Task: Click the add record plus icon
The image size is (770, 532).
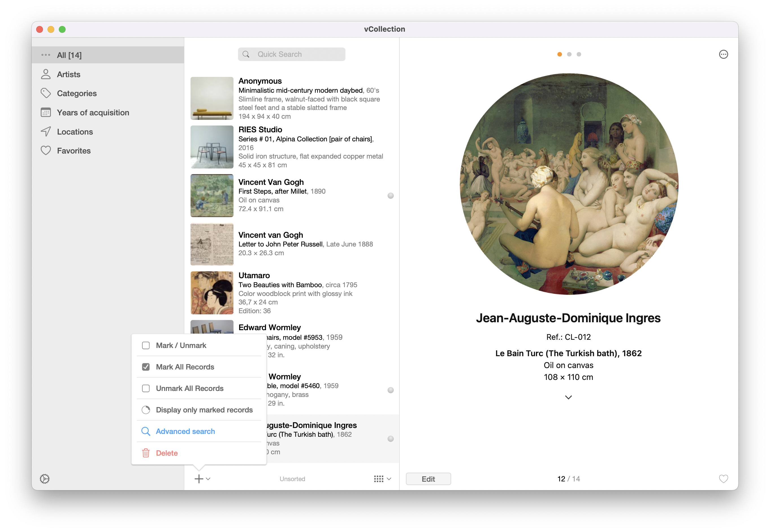Action: tap(199, 479)
